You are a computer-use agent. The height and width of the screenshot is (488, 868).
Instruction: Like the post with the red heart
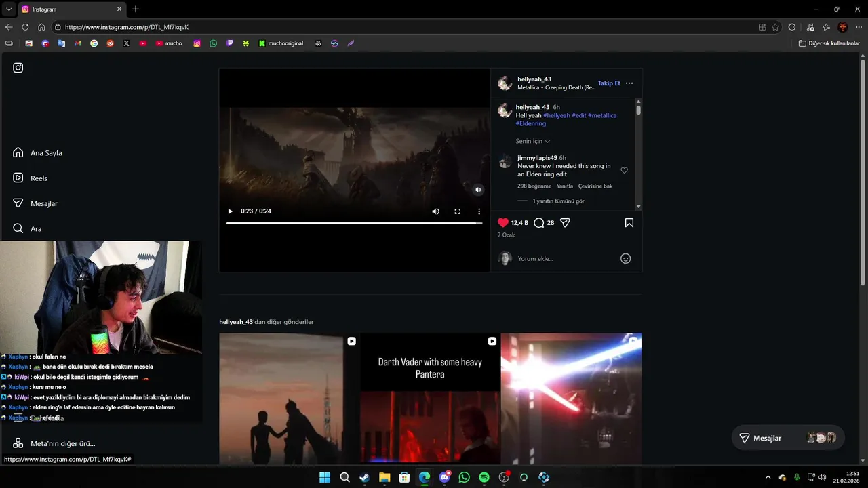pyautogui.click(x=503, y=222)
